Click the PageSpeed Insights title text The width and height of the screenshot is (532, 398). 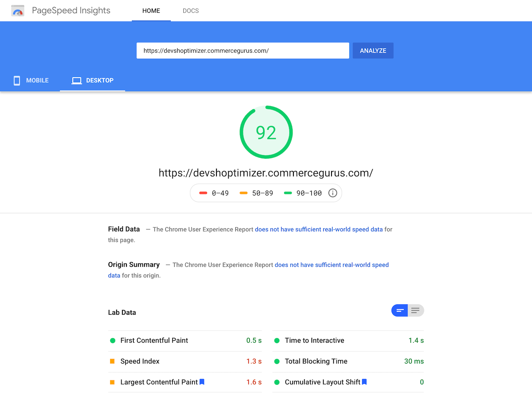(71, 11)
